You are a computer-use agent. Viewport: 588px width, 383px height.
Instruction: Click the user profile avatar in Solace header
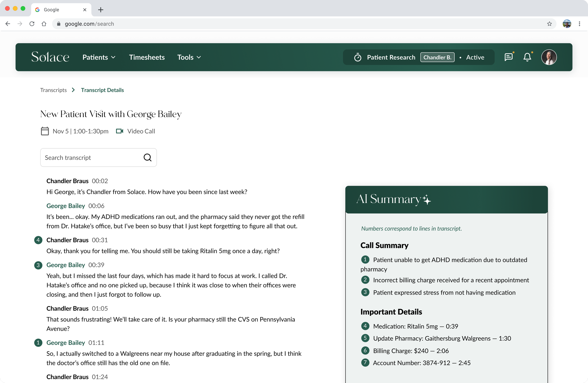tap(549, 57)
